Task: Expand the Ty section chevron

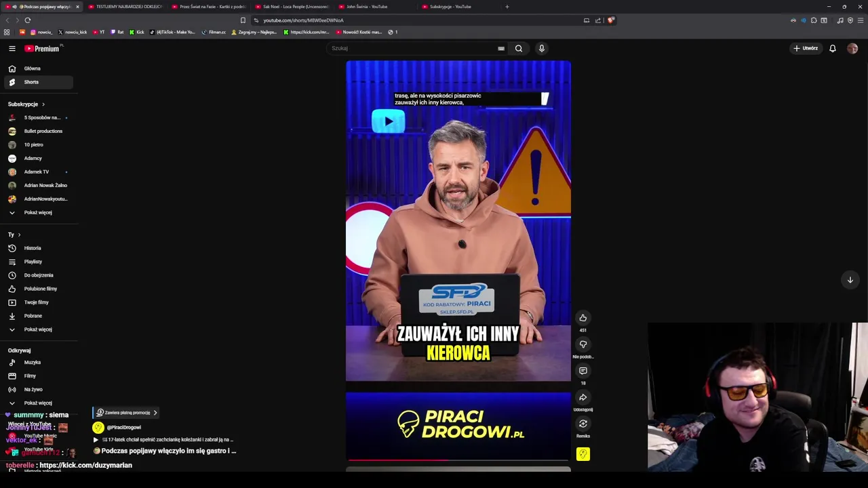Action: (x=19, y=235)
